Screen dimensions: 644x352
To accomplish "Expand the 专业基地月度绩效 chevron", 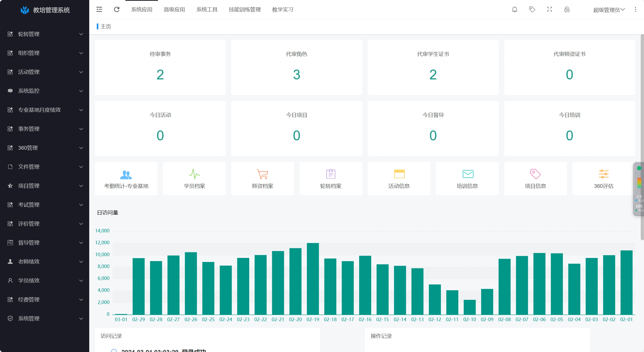I will coord(81,110).
